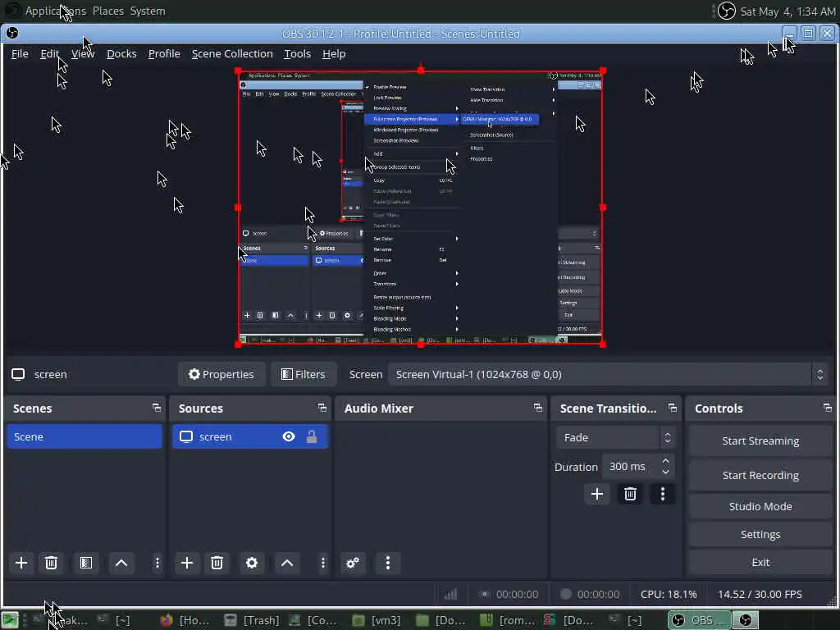Open the Applications menu in top panel
Screen dimensions: 840x630
pyautogui.click(x=56, y=11)
